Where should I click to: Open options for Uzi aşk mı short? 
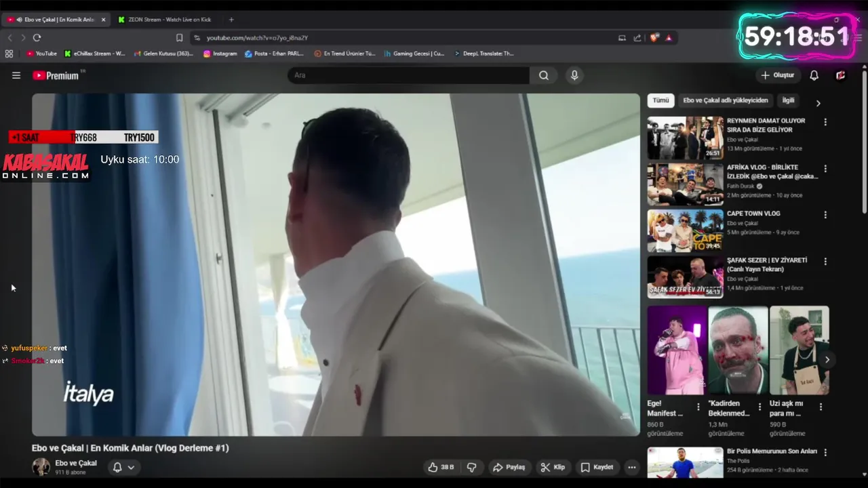pos(821,407)
